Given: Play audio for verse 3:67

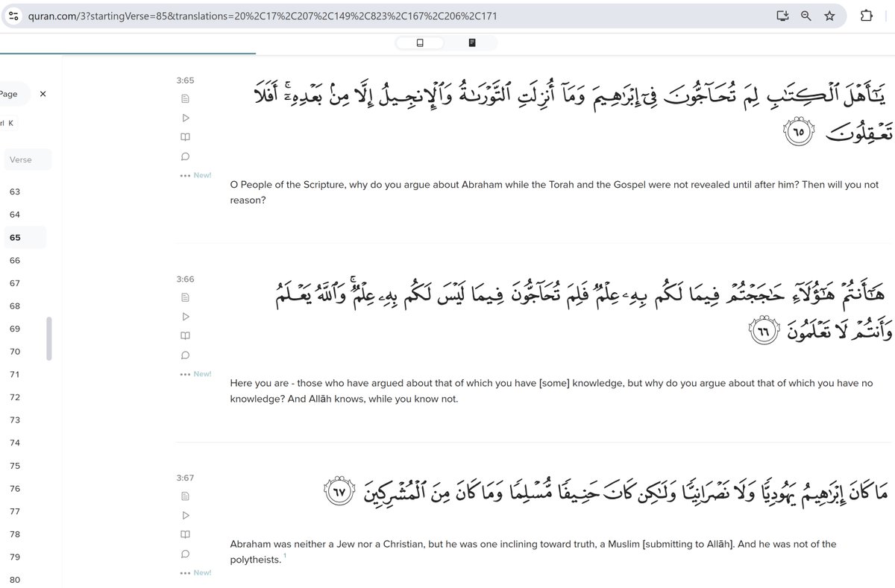Looking at the screenshot, I should click(x=185, y=515).
